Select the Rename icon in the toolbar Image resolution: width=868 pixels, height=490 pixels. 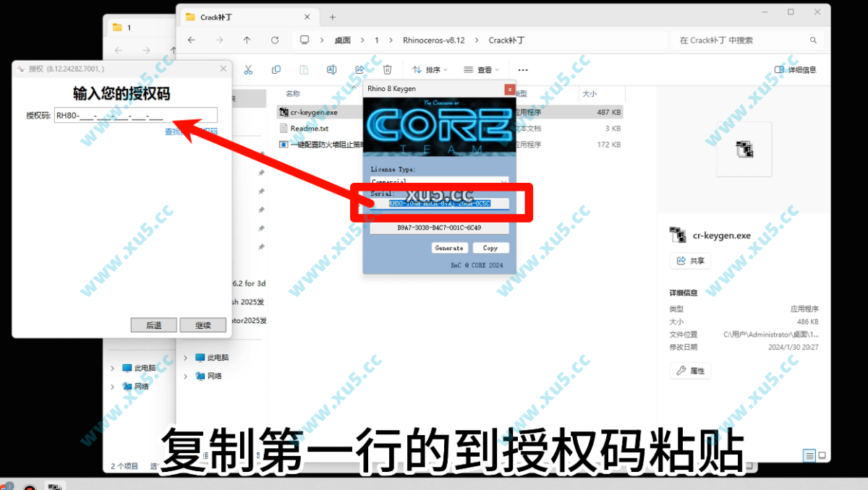click(x=332, y=69)
